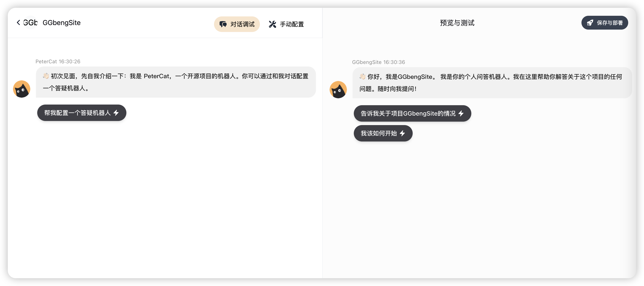644x286 pixels.
Task: Select the 我该如何开始 suggestion
Action: pyautogui.click(x=378, y=133)
